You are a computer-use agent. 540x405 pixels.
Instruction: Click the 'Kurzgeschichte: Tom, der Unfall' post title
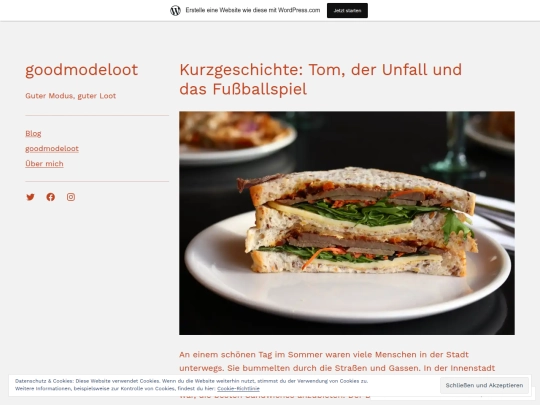(320, 79)
